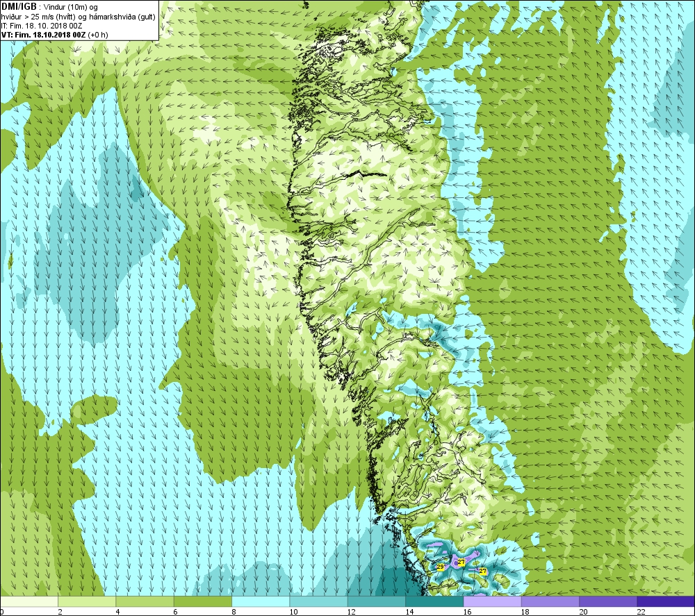Click the 10–12 m/s turquoise legend swatch
This screenshot has height=616, width=695.
point(319,601)
